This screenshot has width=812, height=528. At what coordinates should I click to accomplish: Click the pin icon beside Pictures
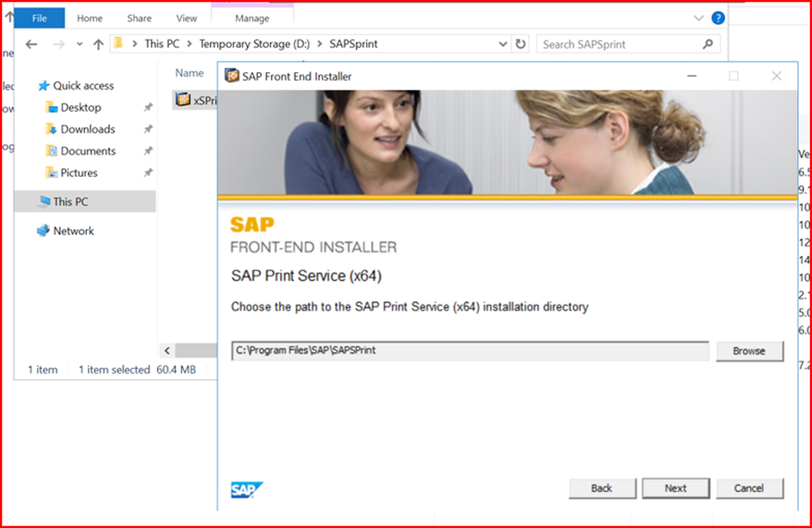tap(148, 172)
